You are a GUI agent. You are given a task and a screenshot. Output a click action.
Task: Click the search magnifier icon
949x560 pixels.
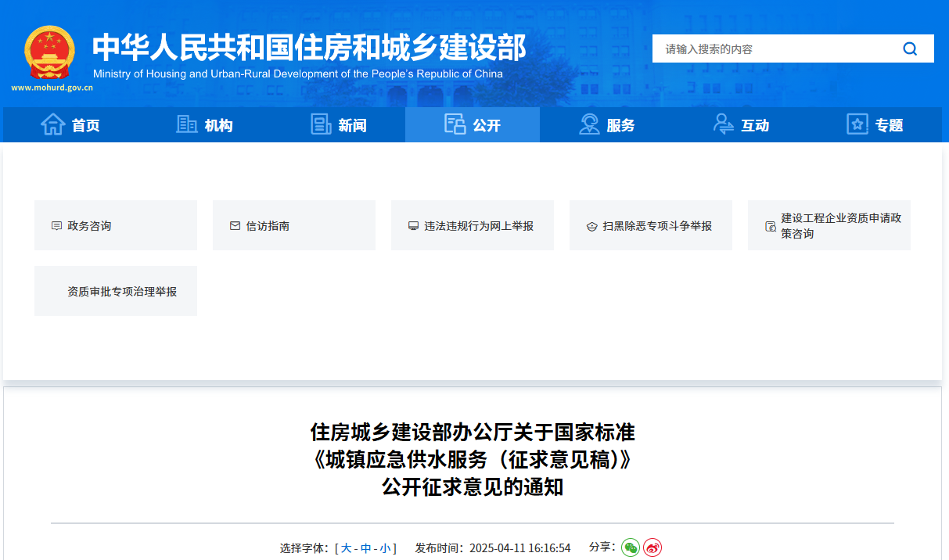[x=910, y=48]
